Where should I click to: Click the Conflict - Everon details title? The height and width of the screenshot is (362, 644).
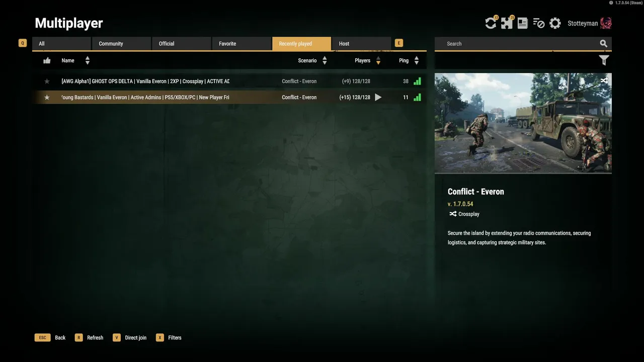476,192
